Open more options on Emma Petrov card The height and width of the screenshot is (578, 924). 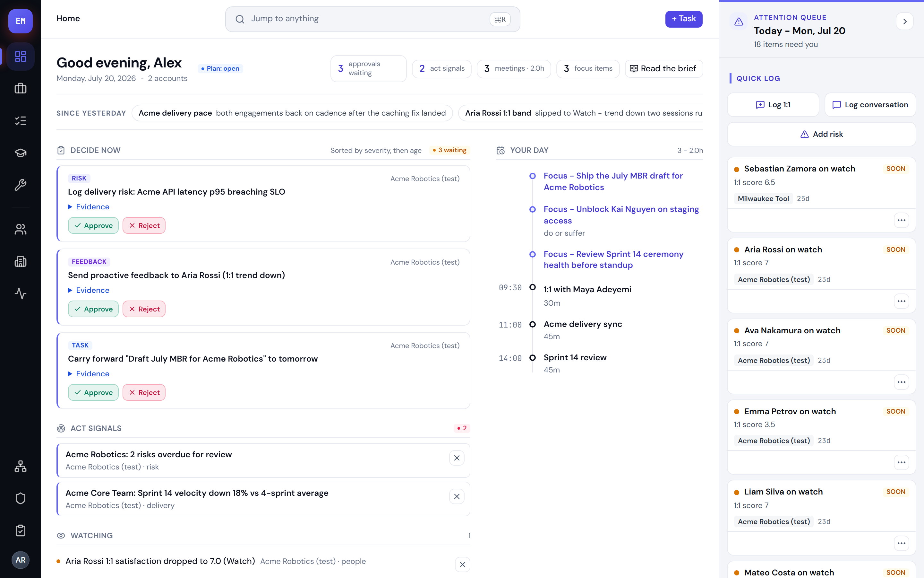(902, 462)
